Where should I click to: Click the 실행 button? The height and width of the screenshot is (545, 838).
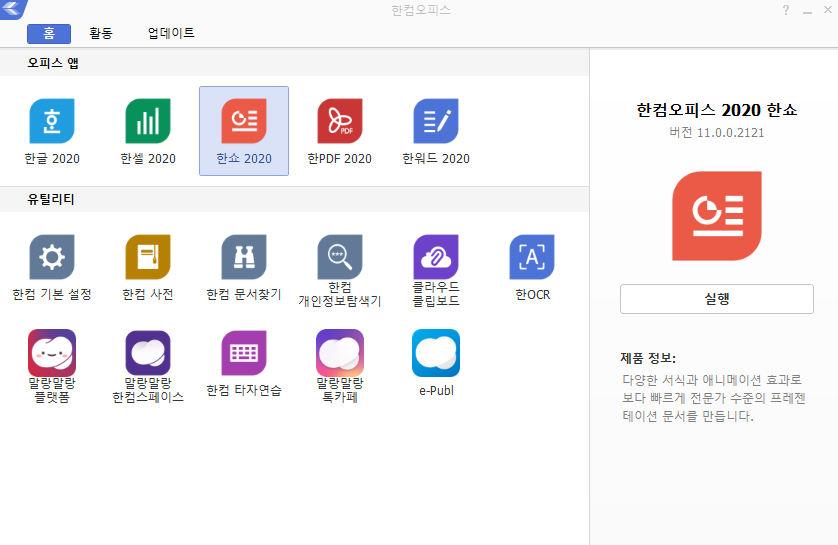(717, 299)
